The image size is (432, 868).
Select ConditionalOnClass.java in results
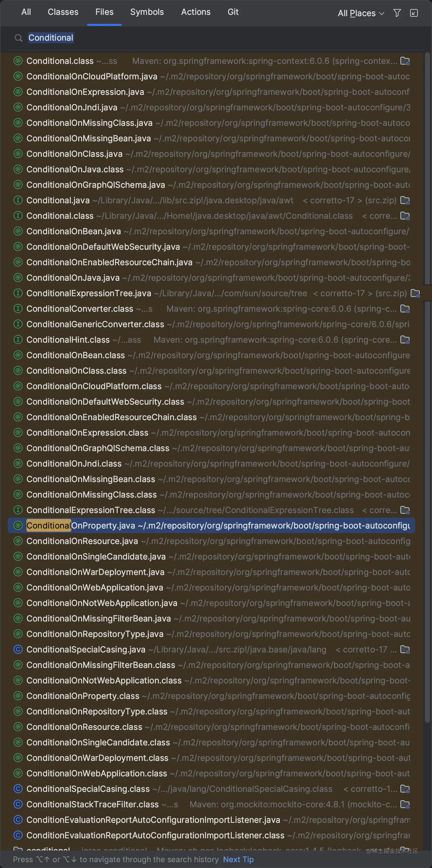tap(211, 154)
